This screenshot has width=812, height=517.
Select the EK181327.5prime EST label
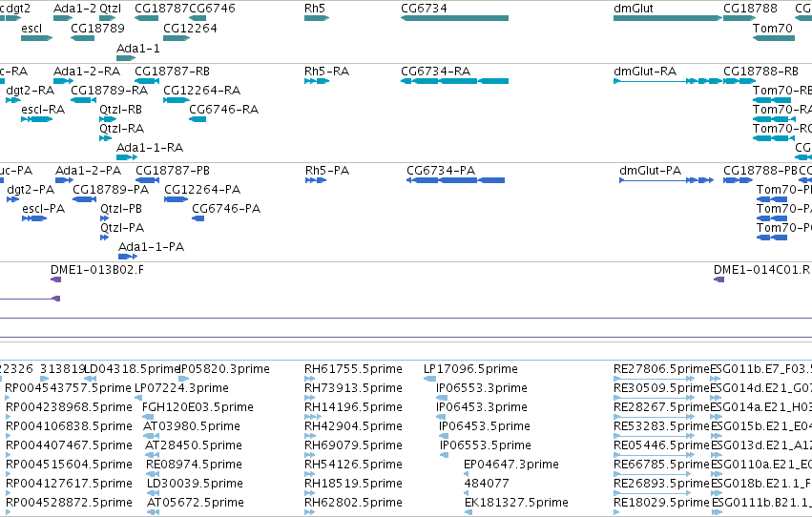[516, 503]
